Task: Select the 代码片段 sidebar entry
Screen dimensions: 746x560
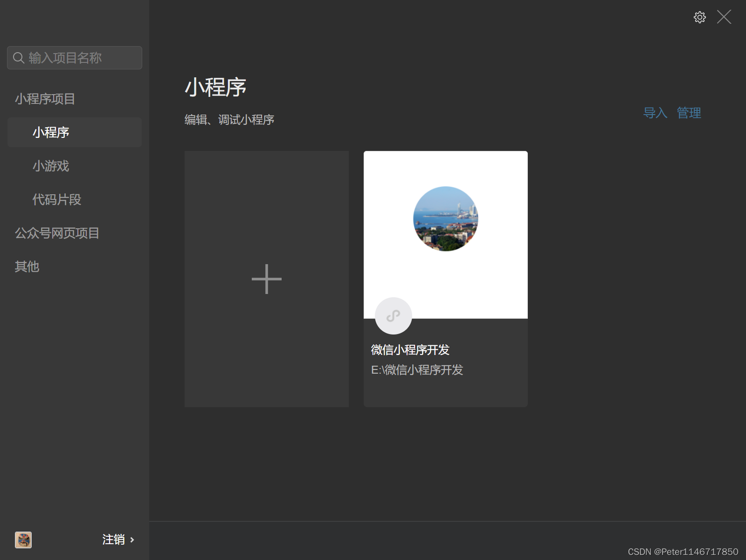Action: pos(56,199)
